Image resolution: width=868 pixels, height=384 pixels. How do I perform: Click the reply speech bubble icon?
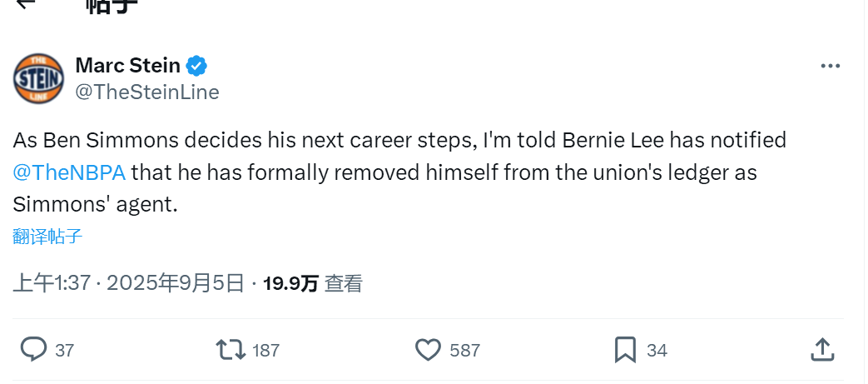coord(33,349)
